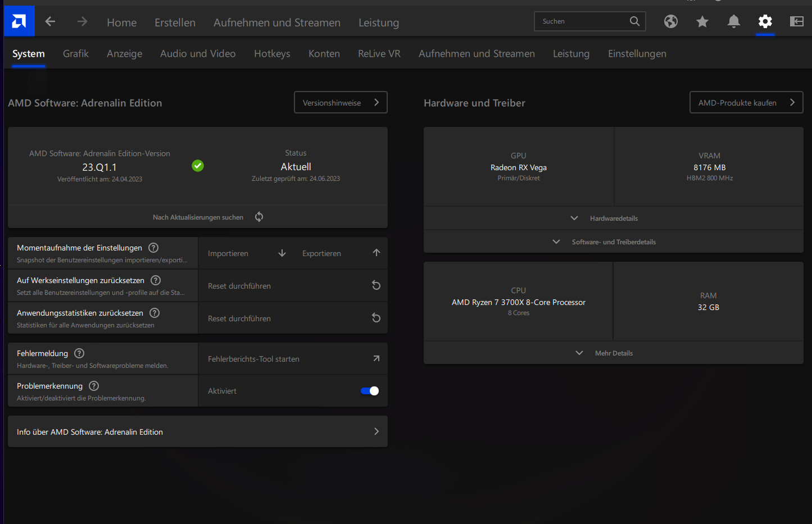Expand Hardwaredetails section
Screen dimensions: 812x524
point(614,218)
